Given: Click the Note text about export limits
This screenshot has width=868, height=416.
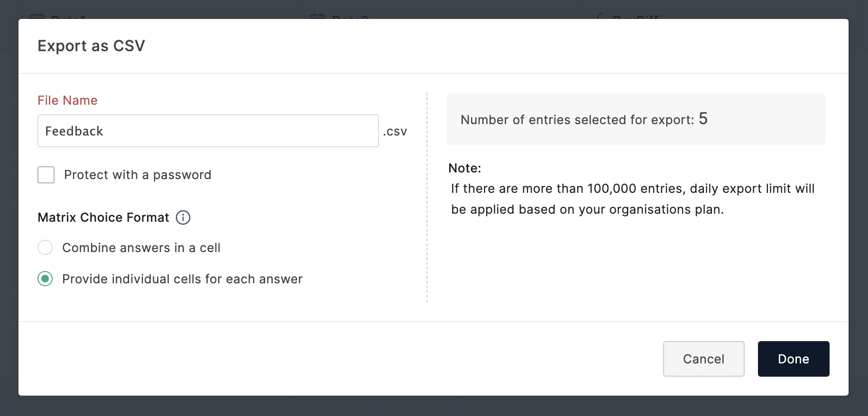Looking at the screenshot, I should (x=633, y=199).
